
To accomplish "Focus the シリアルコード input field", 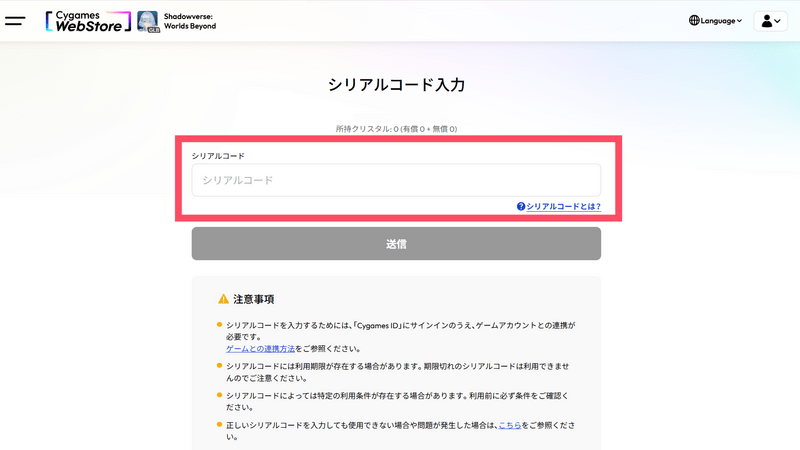I will (x=396, y=180).
